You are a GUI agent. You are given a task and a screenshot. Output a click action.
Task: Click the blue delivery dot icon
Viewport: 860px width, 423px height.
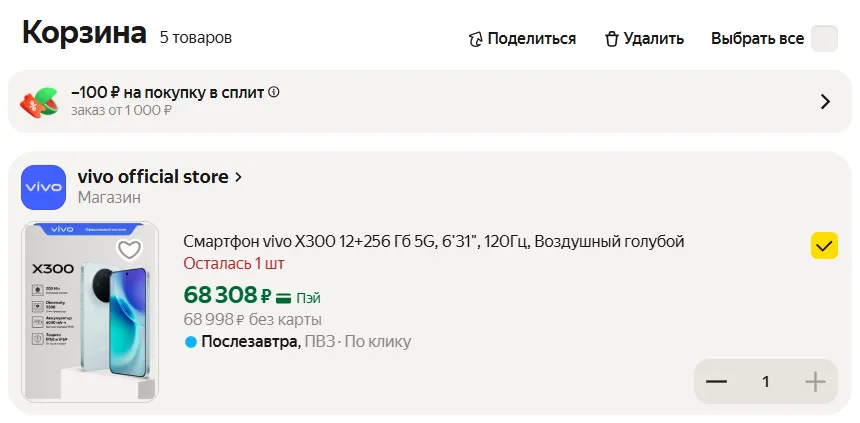pyautogui.click(x=191, y=342)
